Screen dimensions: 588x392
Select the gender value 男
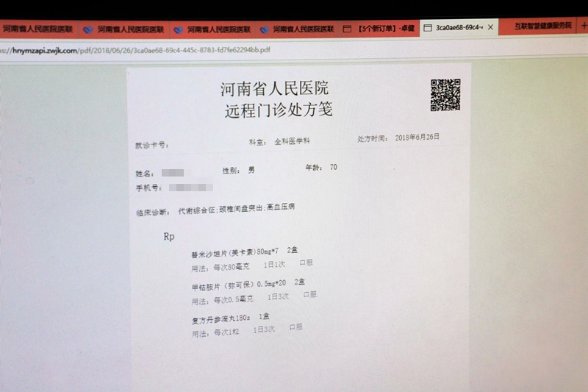(251, 170)
